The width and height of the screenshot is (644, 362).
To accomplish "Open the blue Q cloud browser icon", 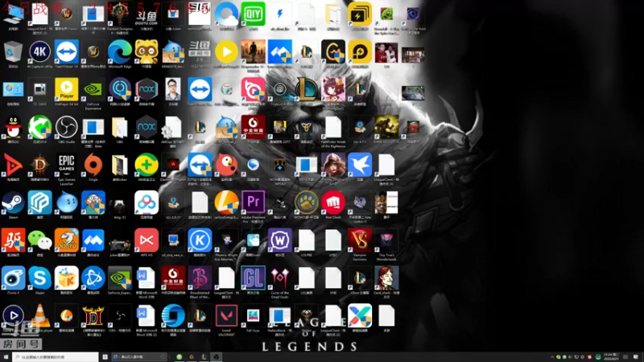I will tap(226, 14).
